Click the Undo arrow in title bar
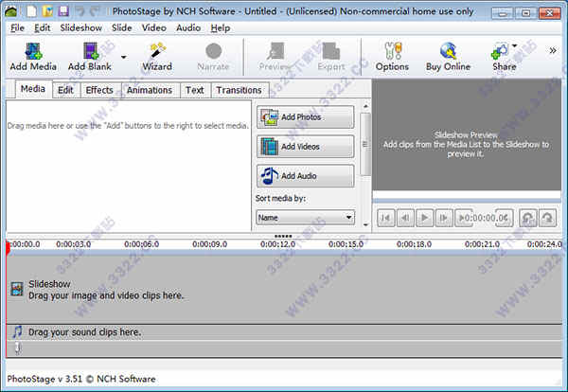 tap(80, 11)
